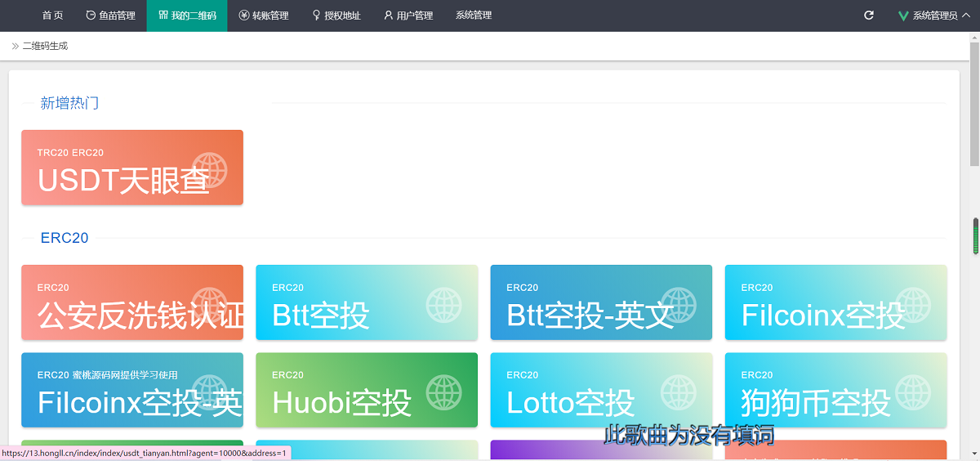Image resolution: width=980 pixels, height=461 pixels.
Task: Click the refresh icon in top bar
Action: coord(869,16)
